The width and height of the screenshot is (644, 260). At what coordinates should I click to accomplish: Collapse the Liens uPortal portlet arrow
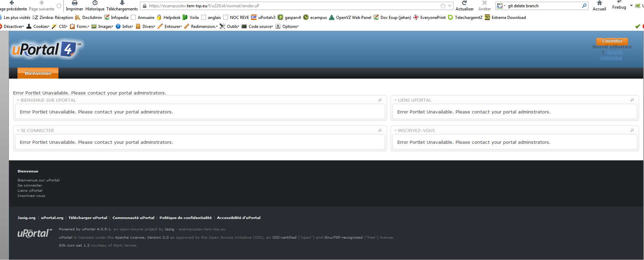coord(396,100)
